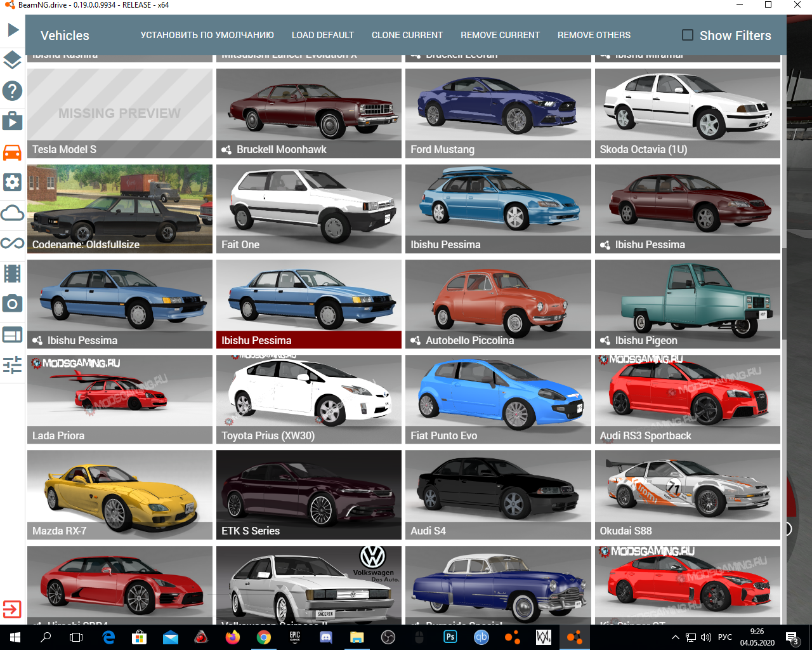Open the photo mode camera icon
812x650 pixels.
pyautogui.click(x=13, y=303)
